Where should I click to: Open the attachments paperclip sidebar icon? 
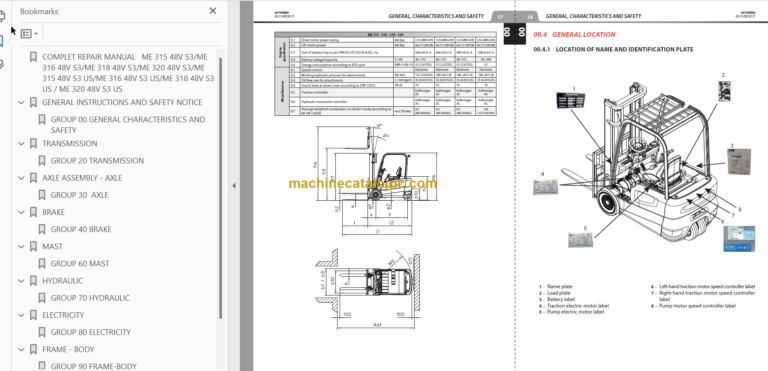[2, 64]
